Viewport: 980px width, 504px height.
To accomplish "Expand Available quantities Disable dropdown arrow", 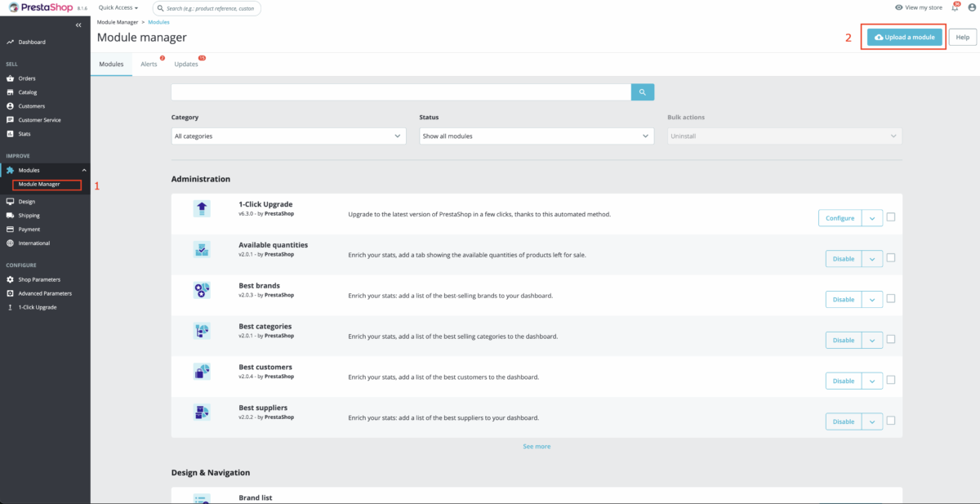I will click(x=872, y=259).
